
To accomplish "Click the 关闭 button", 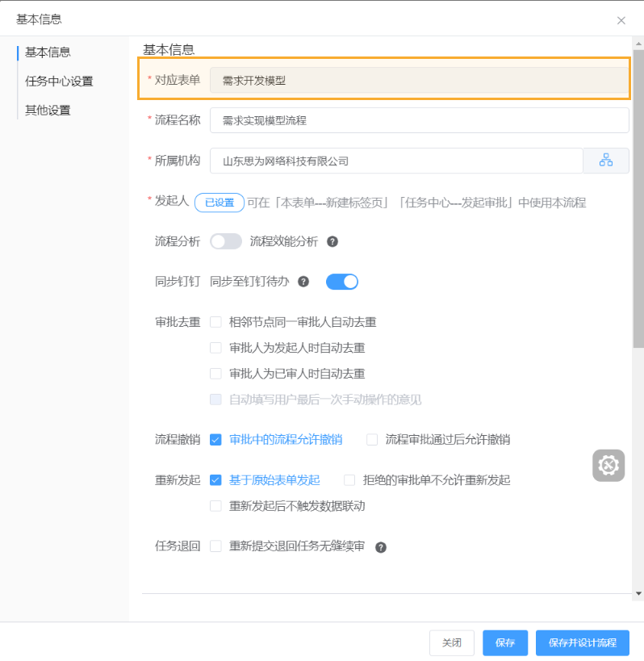I will click(x=452, y=643).
